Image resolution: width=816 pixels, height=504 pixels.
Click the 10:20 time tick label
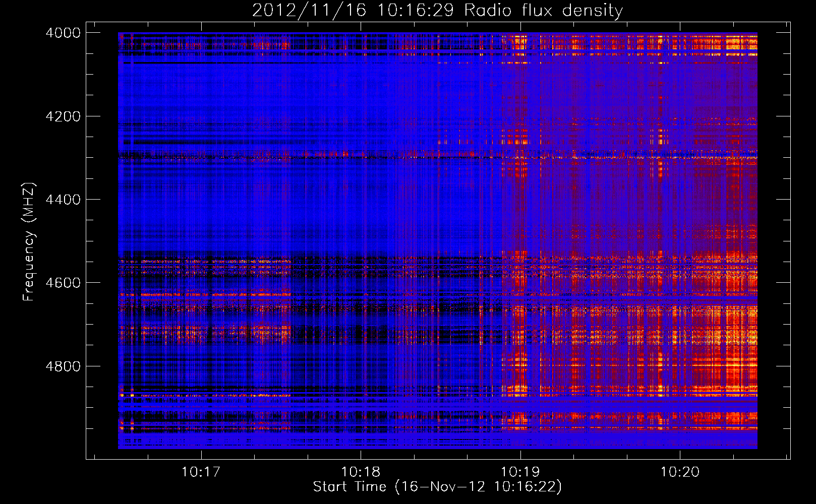click(x=680, y=472)
